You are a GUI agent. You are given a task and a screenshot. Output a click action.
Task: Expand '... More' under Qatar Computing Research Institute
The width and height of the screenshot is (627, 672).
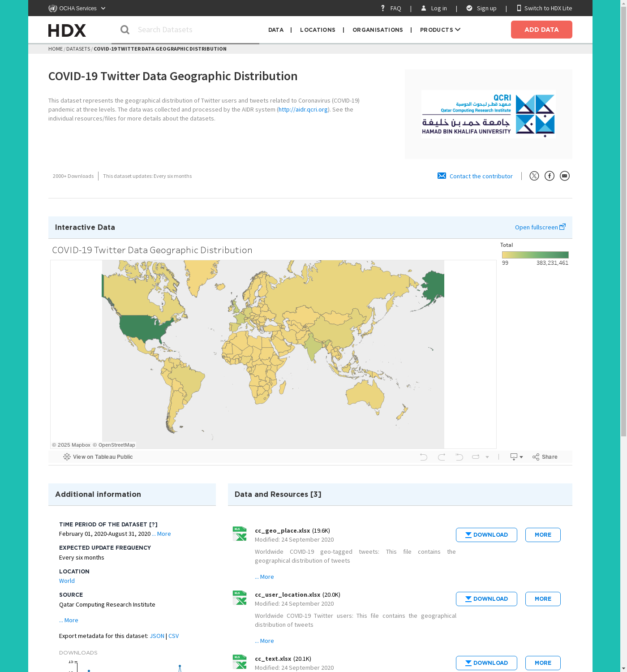(x=69, y=620)
